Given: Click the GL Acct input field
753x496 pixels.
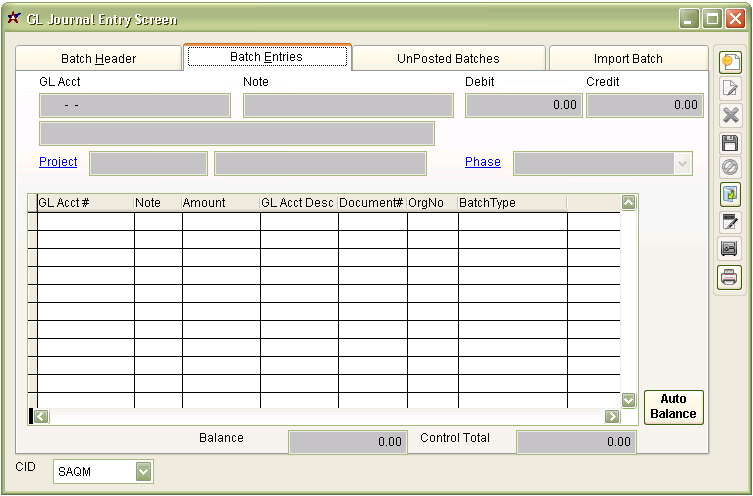Looking at the screenshot, I should [x=135, y=105].
